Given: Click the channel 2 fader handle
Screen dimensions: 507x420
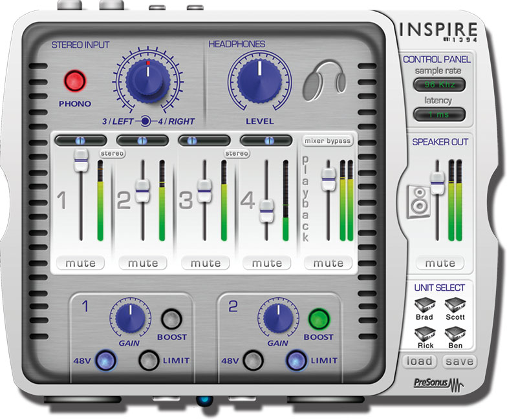Looking at the screenshot, I should [142, 191].
